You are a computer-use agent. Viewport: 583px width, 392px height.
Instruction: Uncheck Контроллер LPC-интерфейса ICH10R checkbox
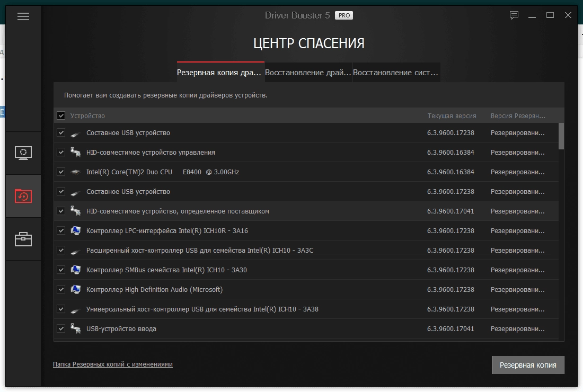61,231
